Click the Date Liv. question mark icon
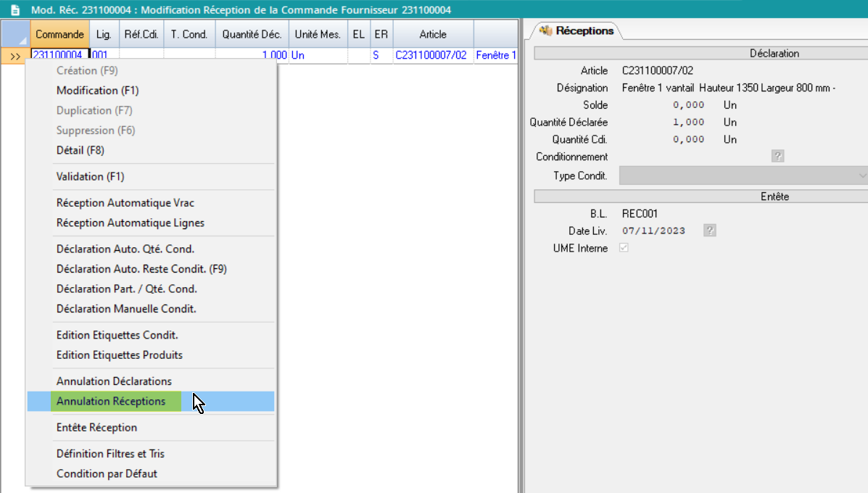Viewport: 868px width, 493px height. [710, 231]
